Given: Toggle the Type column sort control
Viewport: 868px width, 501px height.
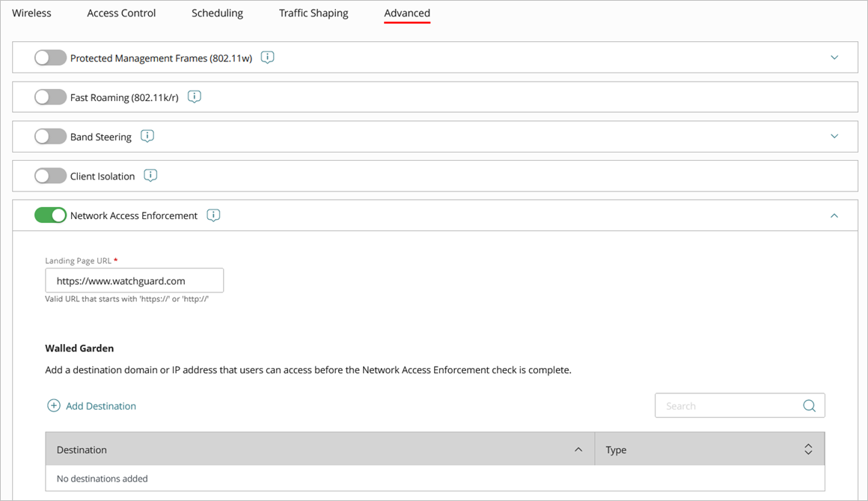Looking at the screenshot, I should (808, 449).
